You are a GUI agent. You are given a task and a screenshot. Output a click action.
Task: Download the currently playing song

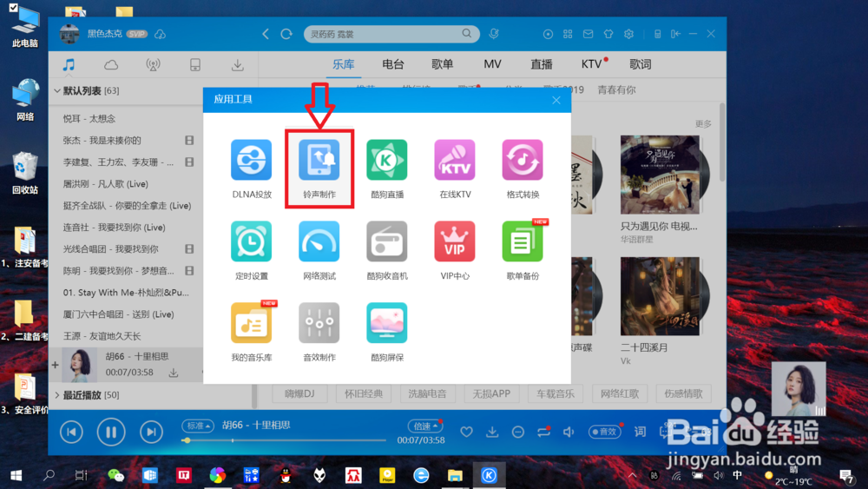492,432
